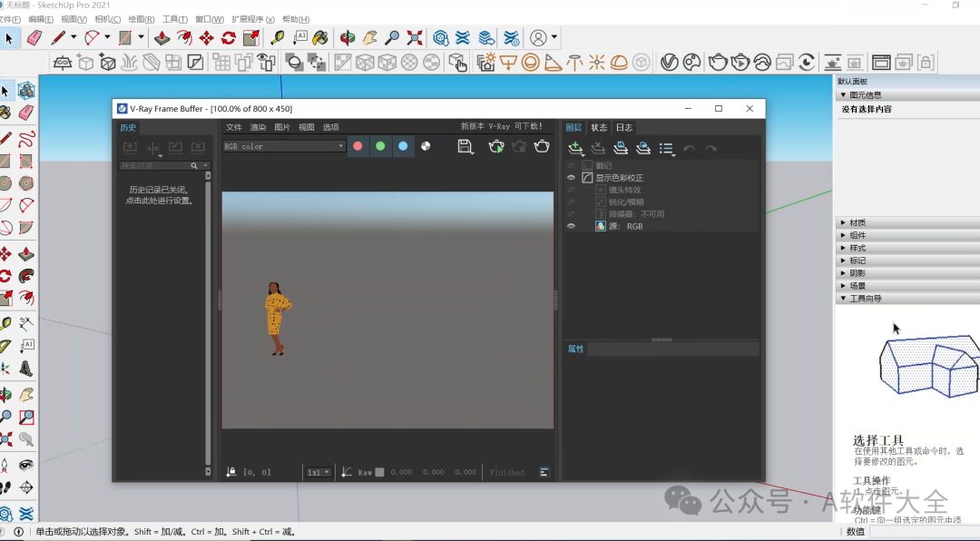Viewport: 980px width, 541px height.
Task: Select the Zoom magnifier tool in top toolbar
Action: 392,38
